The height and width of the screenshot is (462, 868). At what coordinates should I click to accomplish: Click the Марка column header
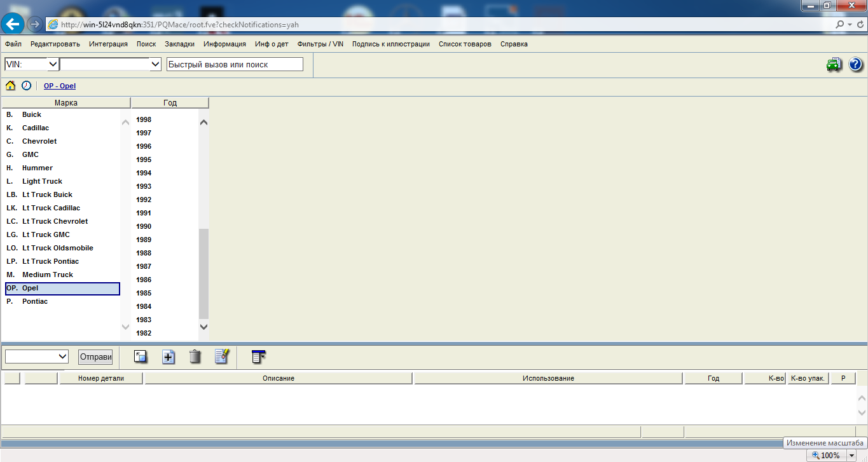[66, 102]
